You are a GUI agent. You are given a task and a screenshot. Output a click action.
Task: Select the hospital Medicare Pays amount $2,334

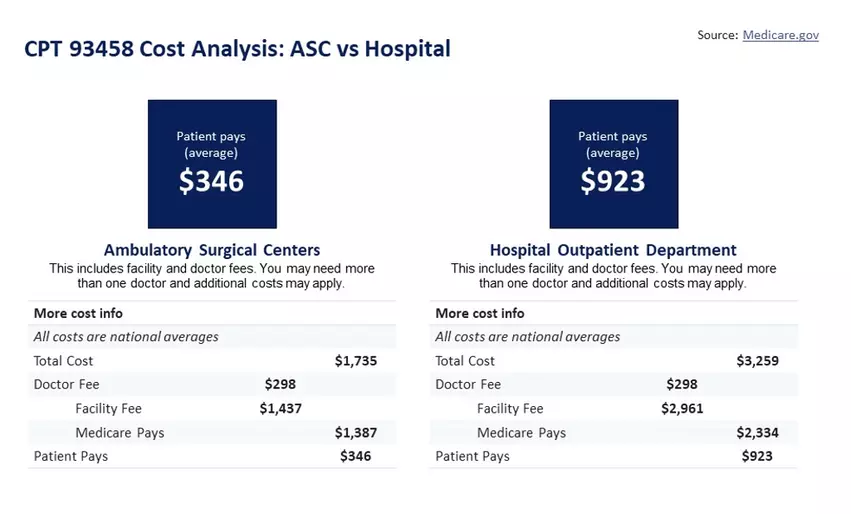click(757, 433)
